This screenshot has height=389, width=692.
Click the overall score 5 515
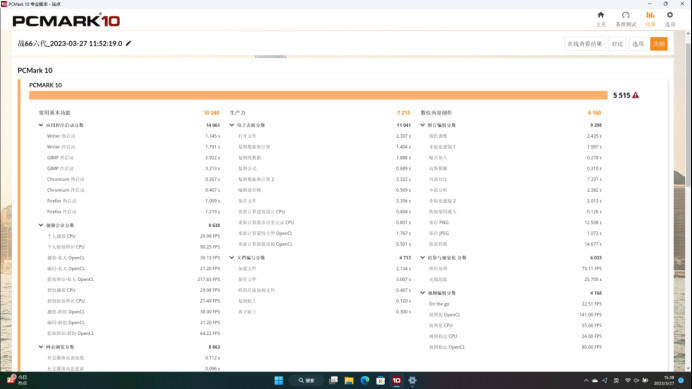tap(621, 95)
